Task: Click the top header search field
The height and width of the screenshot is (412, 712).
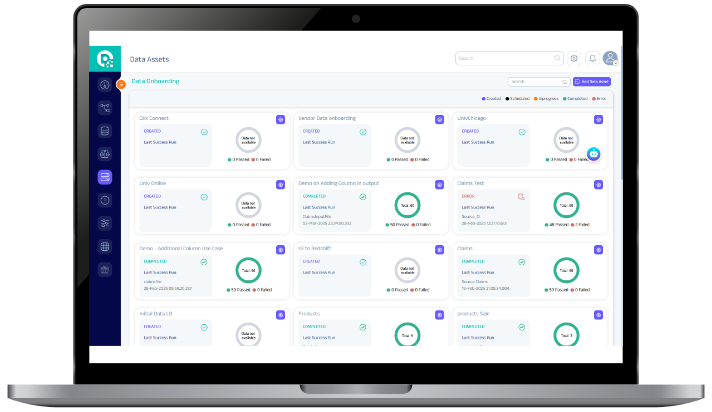Action: (508, 59)
